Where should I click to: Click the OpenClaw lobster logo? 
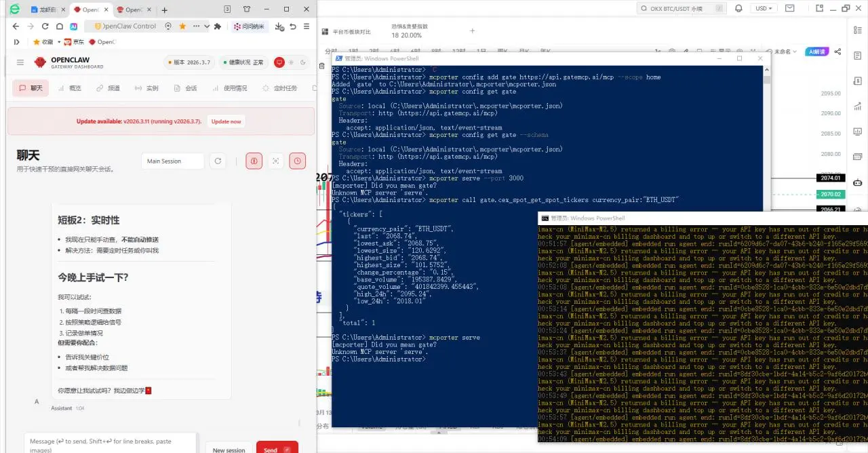pos(40,62)
